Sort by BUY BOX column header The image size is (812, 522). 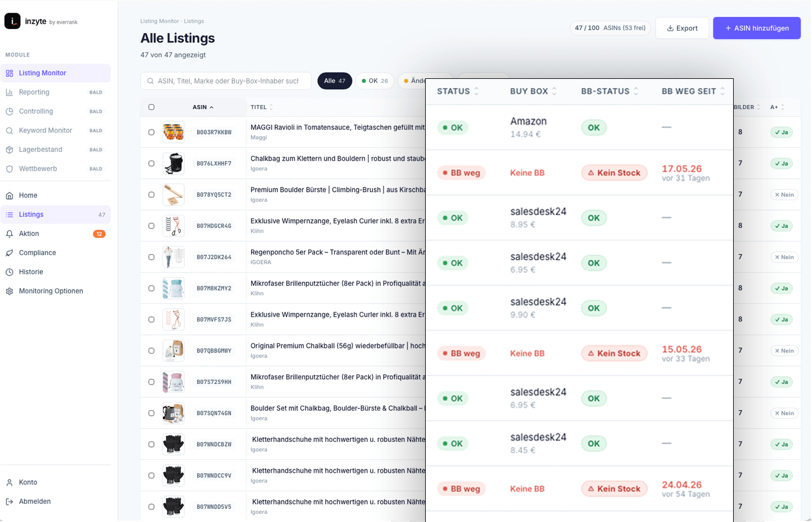pos(533,91)
